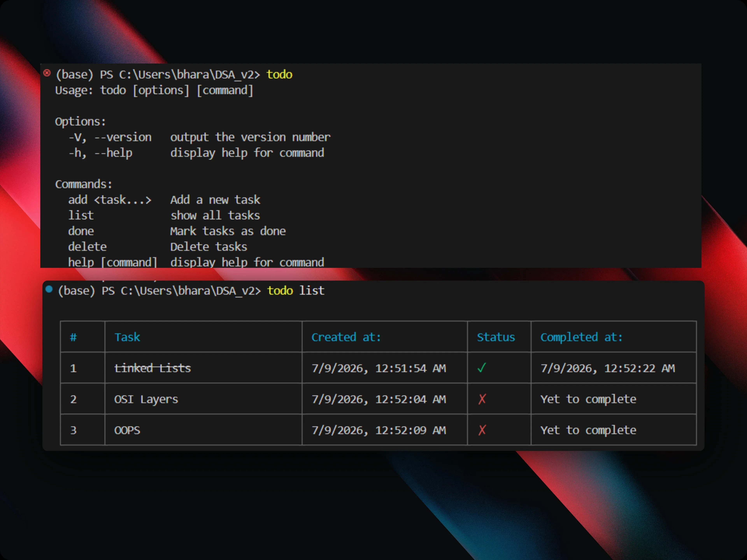Click 'Usage: todo [options] [command]' line

[x=154, y=90]
